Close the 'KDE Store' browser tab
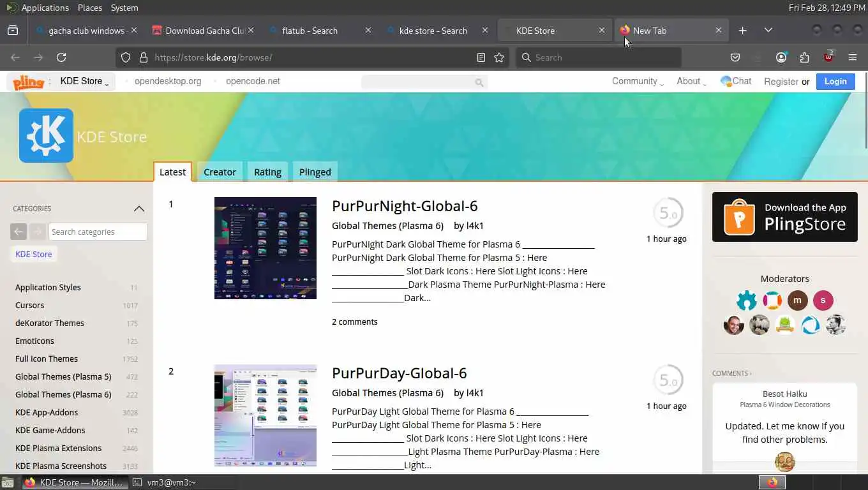The height and width of the screenshot is (490, 868). pyautogui.click(x=602, y=31)
